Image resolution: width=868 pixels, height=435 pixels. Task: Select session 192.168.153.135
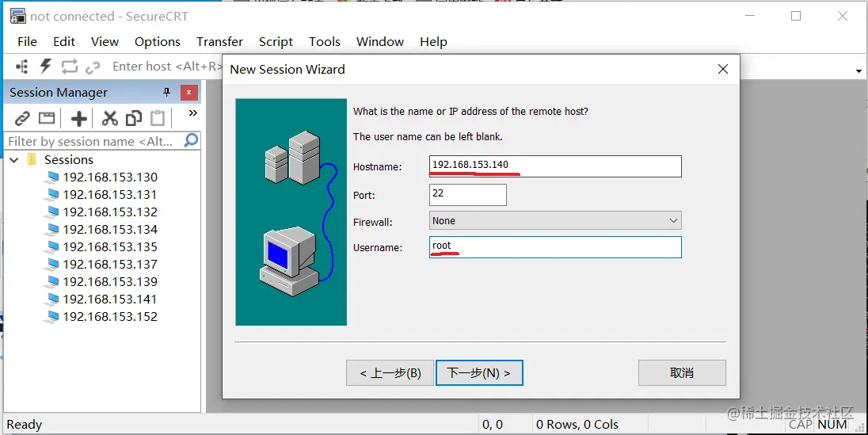point(110,247)
